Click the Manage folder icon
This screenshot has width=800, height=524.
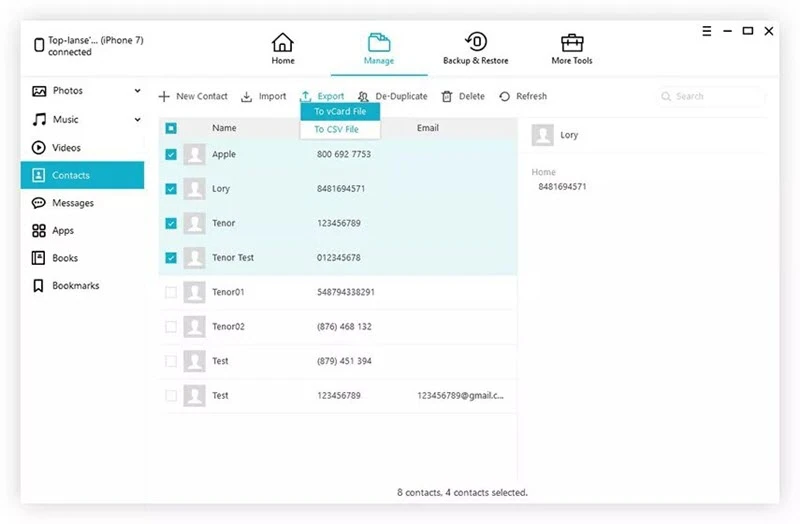click(x=379, y=42)
